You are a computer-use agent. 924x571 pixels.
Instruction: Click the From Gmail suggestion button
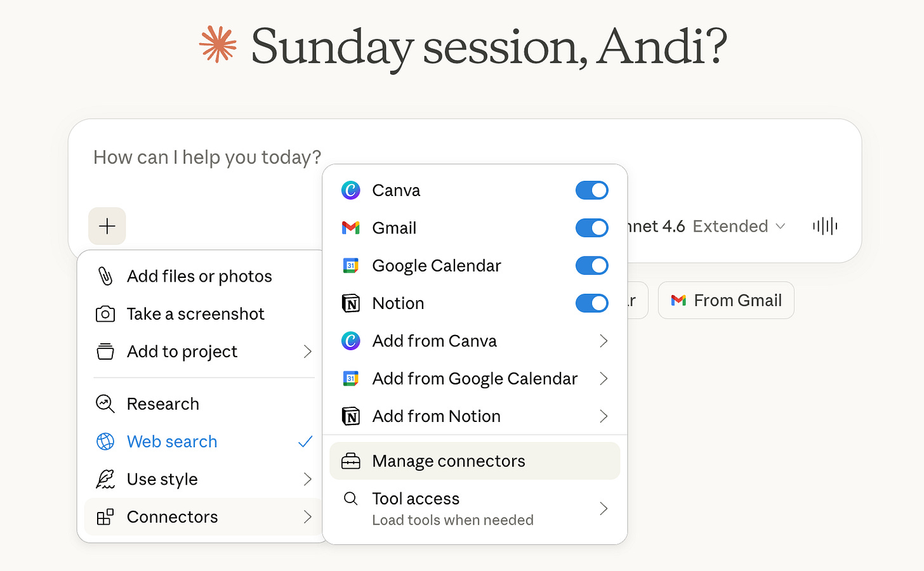726,301
